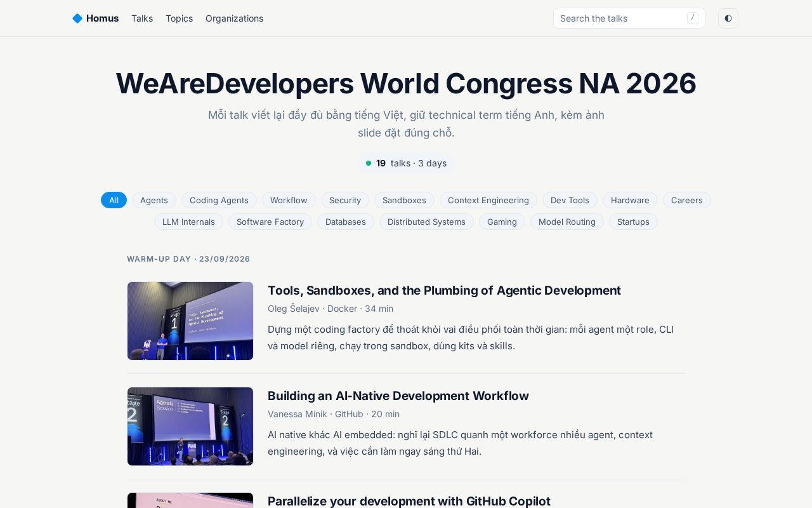This screenshot has height=508, width=812.
Task: Open talk titled Tools, Sandboxes, and the Plumbing
Action: coord(444,290)
